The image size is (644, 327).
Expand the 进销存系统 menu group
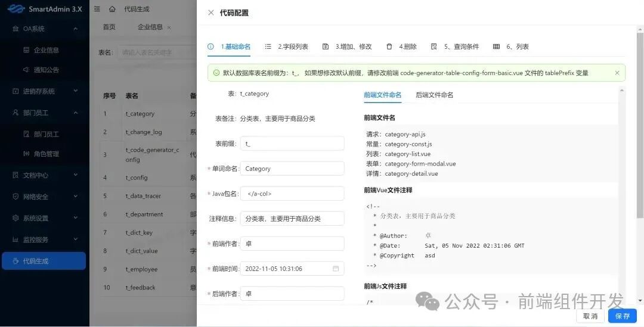(76, 91)
